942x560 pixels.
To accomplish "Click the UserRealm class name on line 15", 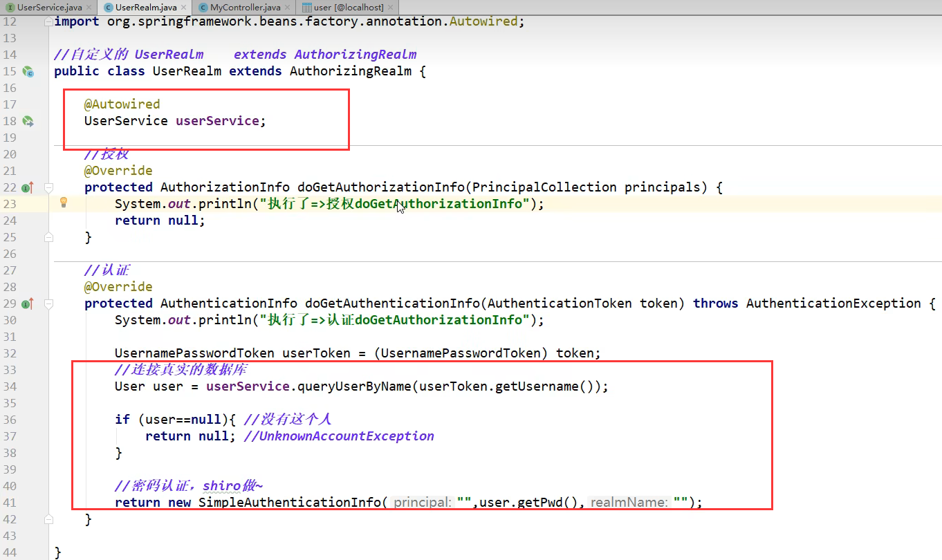I will [187, 71].
